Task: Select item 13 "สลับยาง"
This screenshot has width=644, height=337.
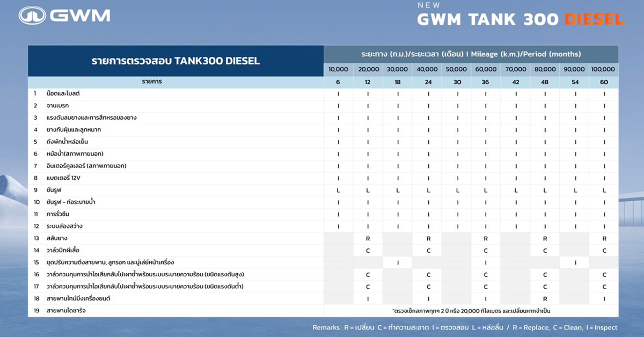Action: (57, 238)
